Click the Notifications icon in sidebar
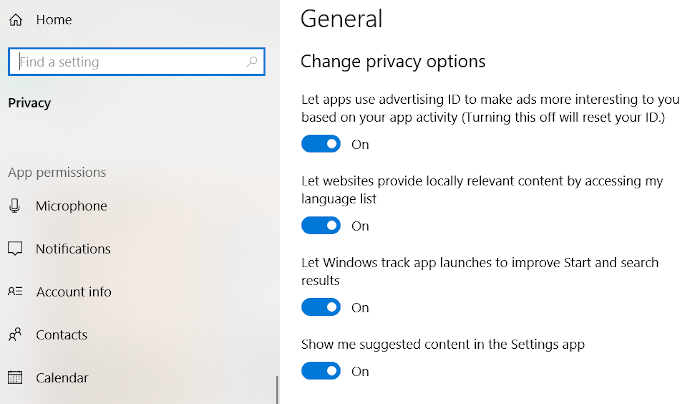Image resolution: width=700 pixels, height=404 pixels. pos(16,249)
